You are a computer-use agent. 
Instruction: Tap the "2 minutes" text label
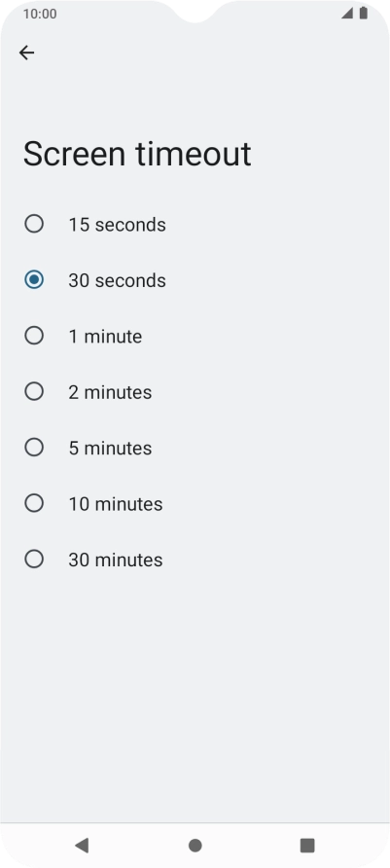110,392
